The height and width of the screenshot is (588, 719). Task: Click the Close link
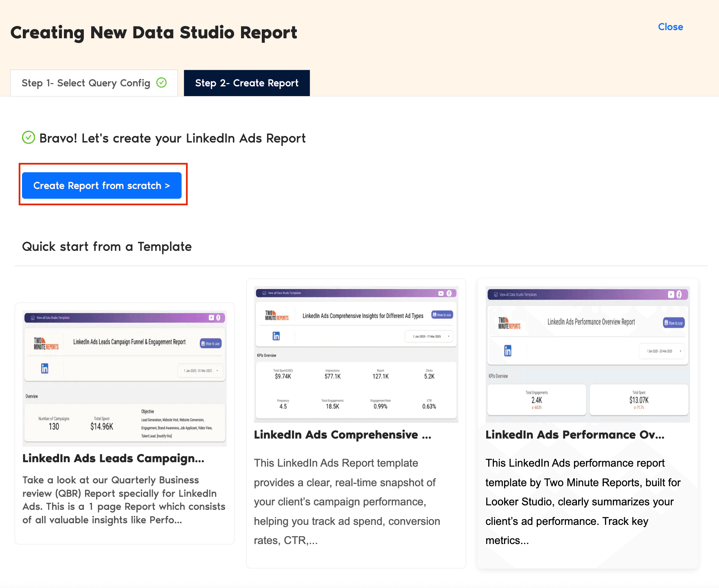point(670,27)
